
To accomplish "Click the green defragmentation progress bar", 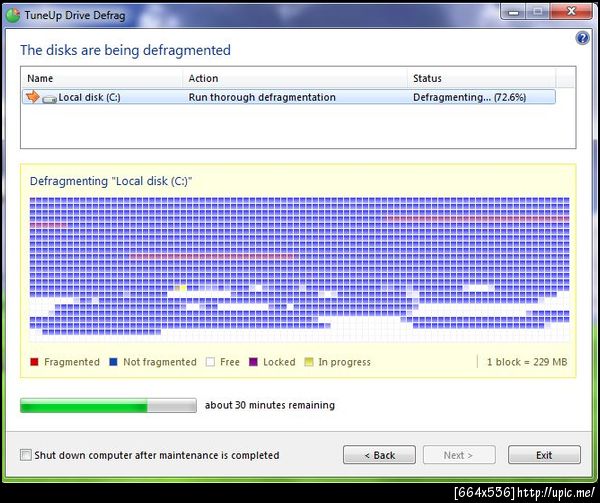I will [x=108, y=405].
